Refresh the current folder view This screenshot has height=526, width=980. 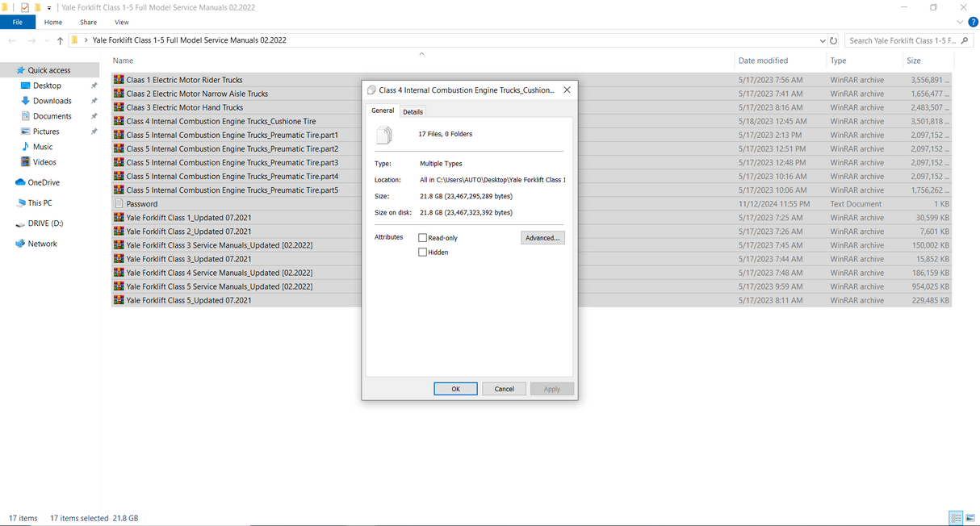coord(833,40)
